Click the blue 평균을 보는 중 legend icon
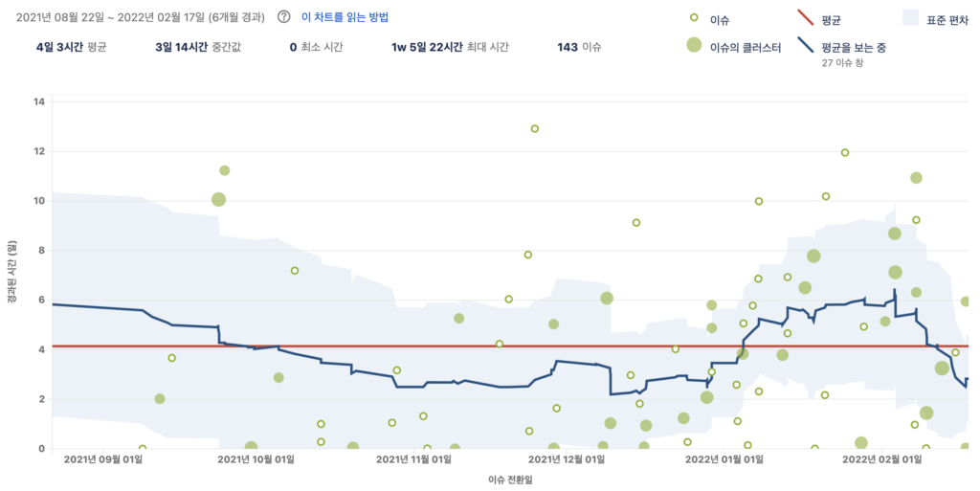 coord(805,46)
